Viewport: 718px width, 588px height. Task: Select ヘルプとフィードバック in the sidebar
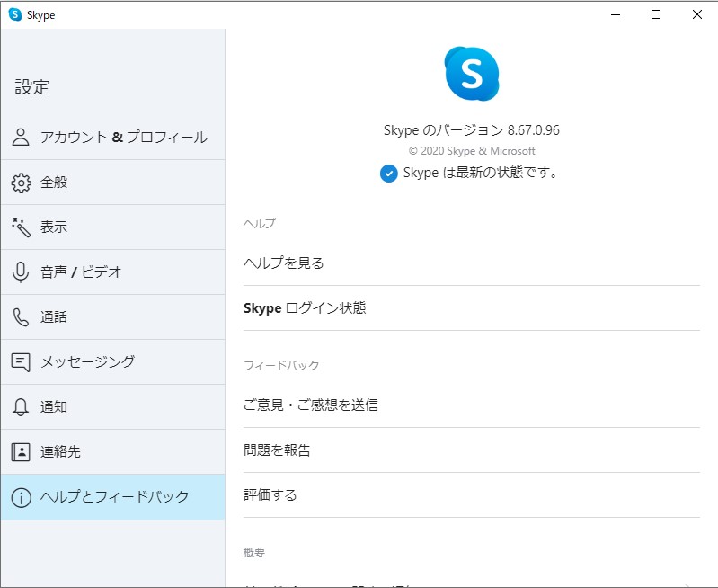point(113,497)
